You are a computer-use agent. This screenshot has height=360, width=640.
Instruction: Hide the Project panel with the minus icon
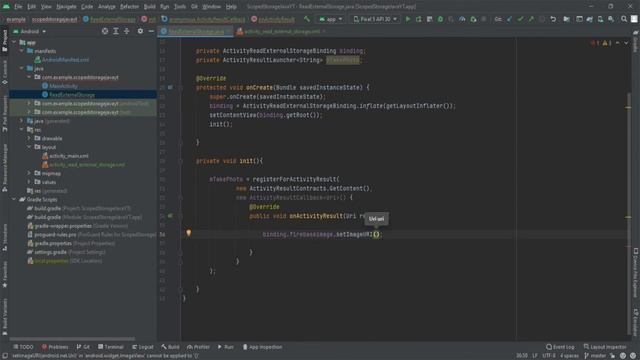tap(151, 31)
